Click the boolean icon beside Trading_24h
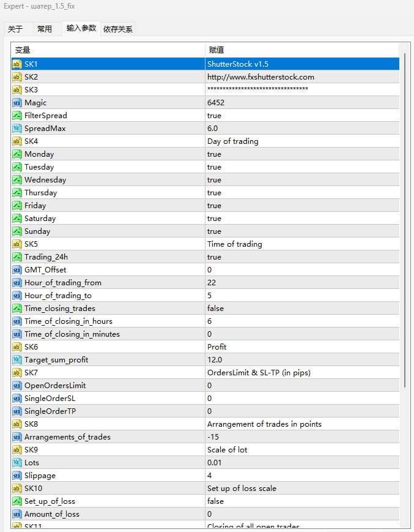Screen dimensions: 414x532 point(17,258)
